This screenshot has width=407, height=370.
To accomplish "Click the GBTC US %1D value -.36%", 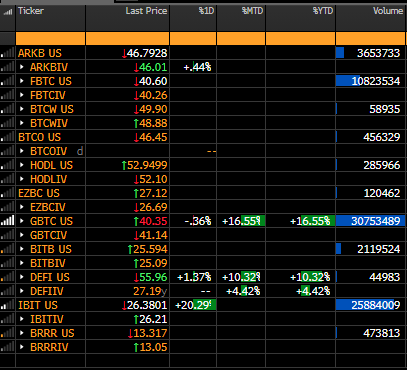I will tap(198, 221).
